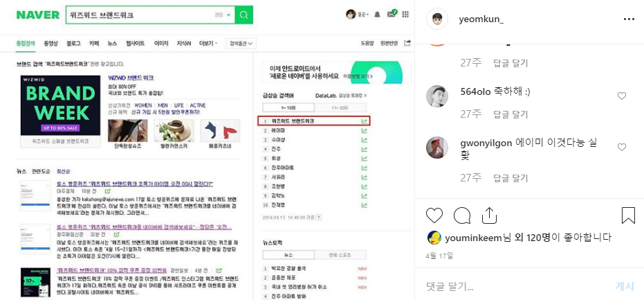The height and width of the screenshot is (300, 644).
Task: Share the post with the share icon
Action: 489,215
